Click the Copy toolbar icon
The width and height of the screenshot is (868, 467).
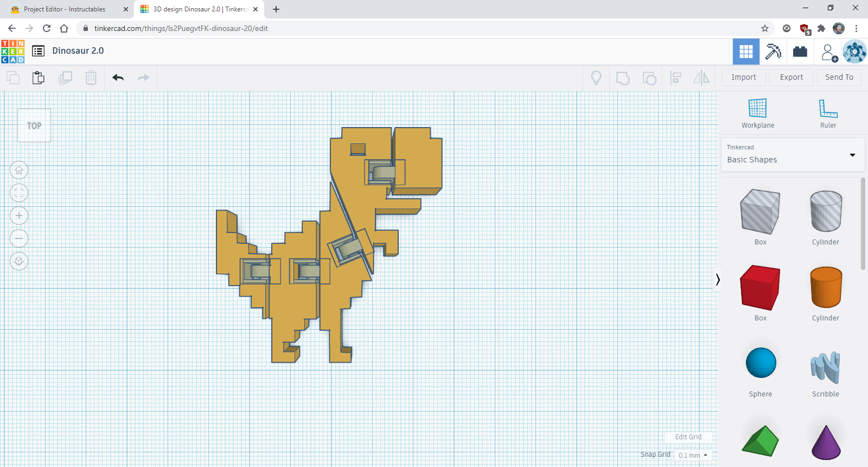13,78
